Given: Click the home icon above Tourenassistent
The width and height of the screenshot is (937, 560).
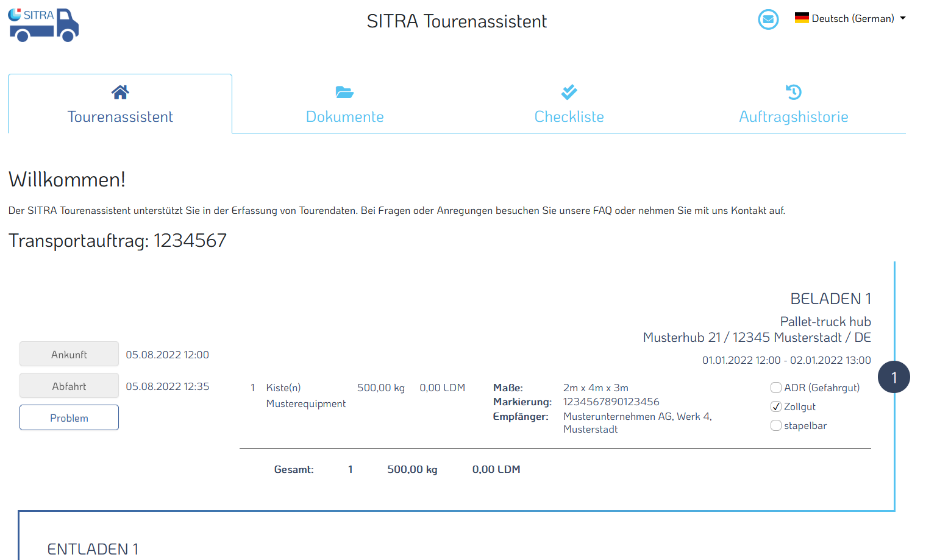Looking at the screenshot, I should point(120,92).
